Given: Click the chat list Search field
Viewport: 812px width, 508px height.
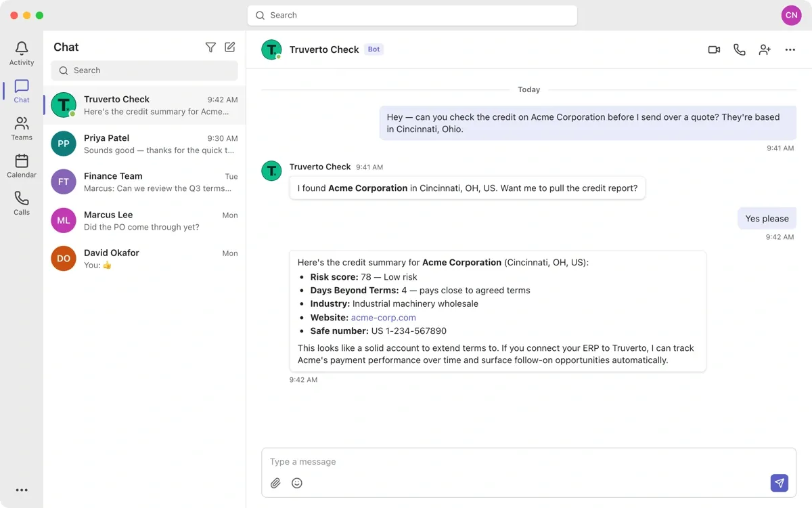Looking at the screenshot, I should (145, 70).
